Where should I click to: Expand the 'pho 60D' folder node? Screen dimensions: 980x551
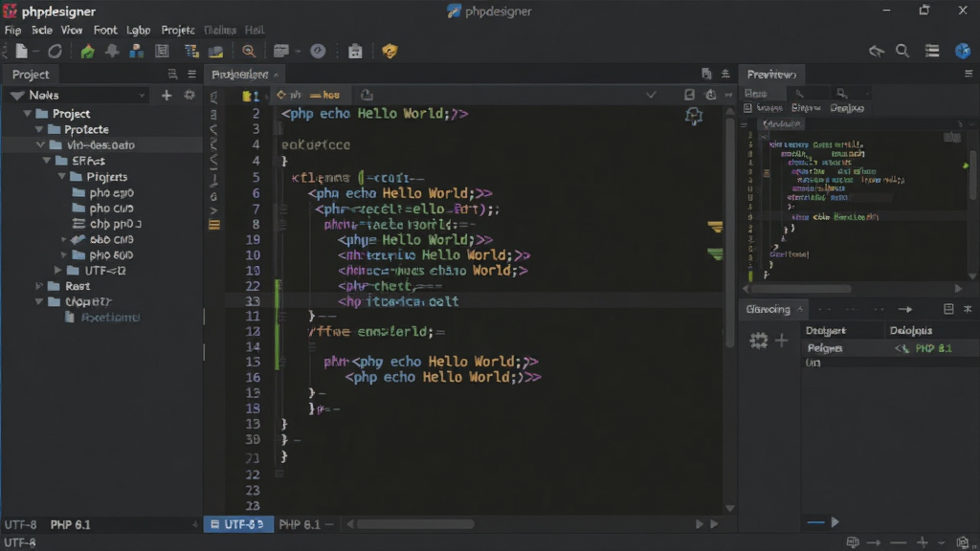tap(64, 254)
